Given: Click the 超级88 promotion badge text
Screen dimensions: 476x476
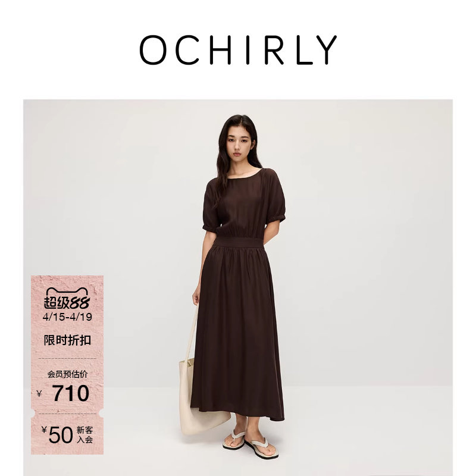Looking at the screenshot, I should pos(67,302).
